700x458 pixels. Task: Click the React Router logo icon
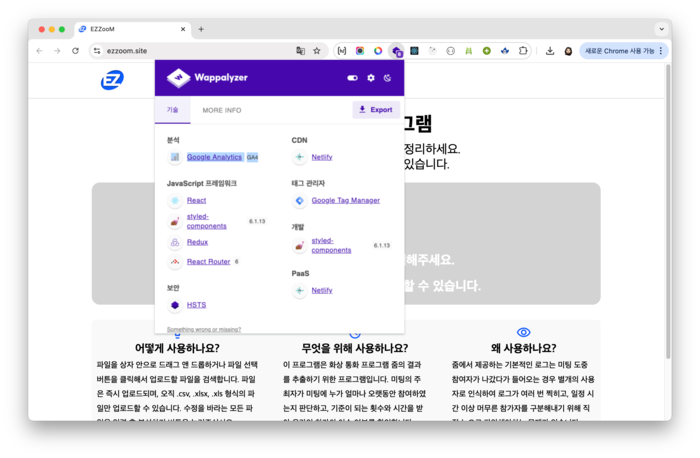(x=175, y=262)
